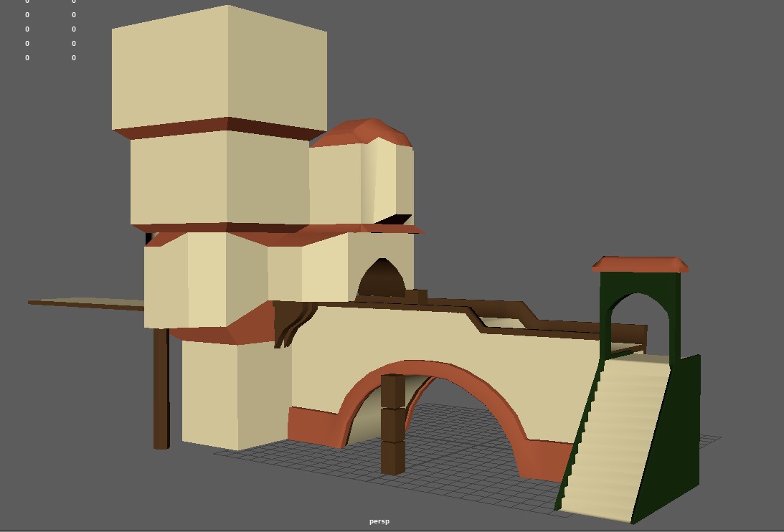Click the red roof atop the green gate

[x=641, y=265]
